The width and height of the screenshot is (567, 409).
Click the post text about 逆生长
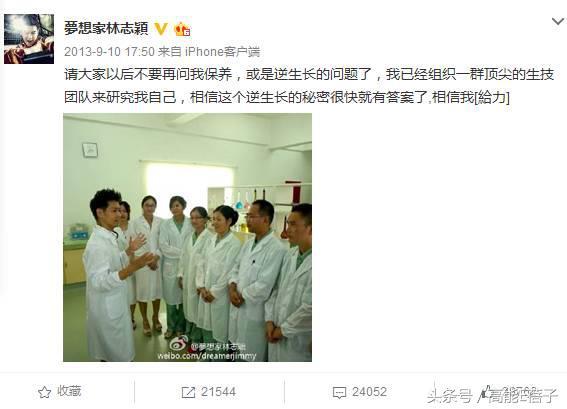tap(309, 86)
